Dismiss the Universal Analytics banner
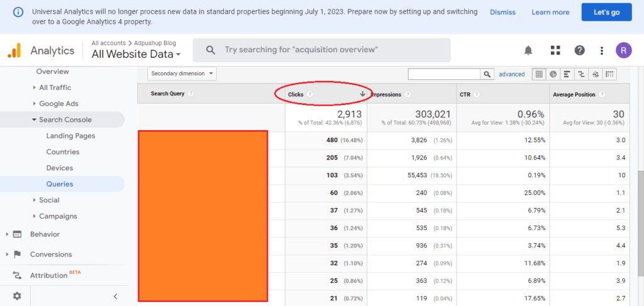 point(502,12)
